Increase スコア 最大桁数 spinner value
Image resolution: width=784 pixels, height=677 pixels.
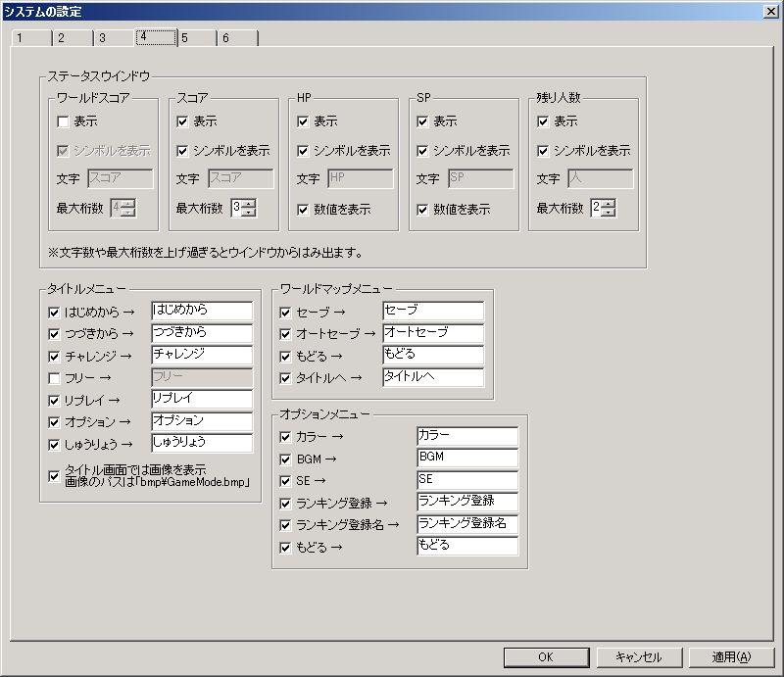tap(249, 204)
